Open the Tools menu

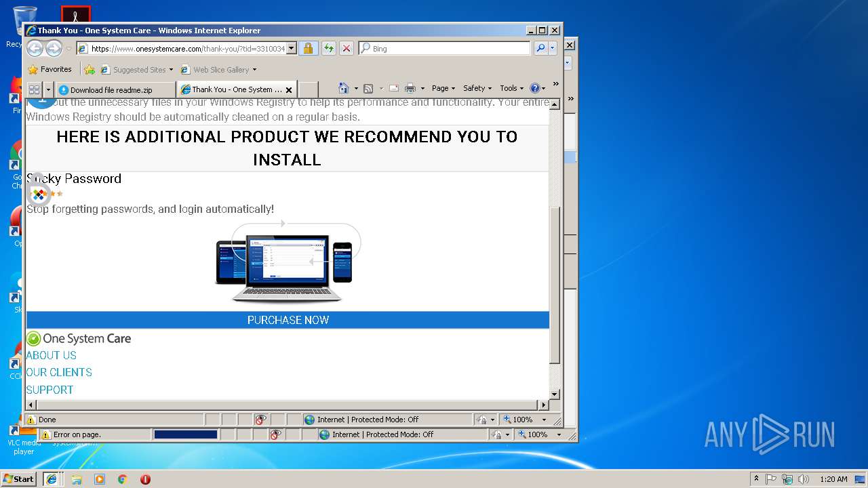tap(512, 88)
